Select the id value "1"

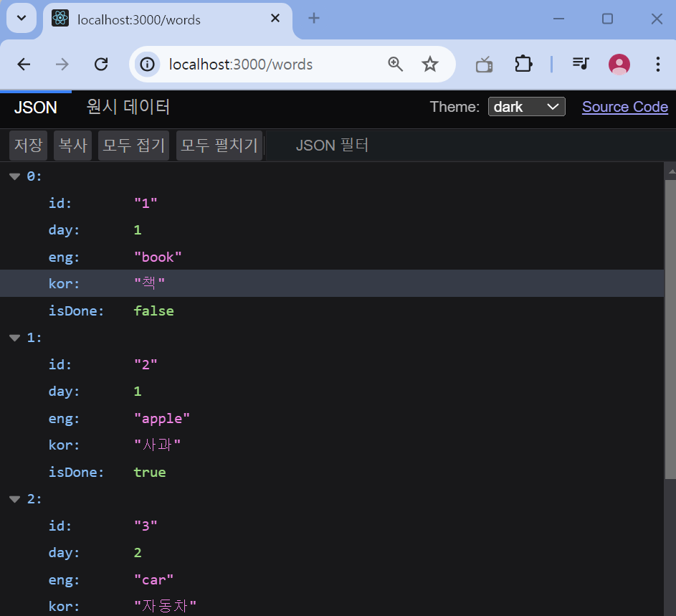[x=146, y=203]
